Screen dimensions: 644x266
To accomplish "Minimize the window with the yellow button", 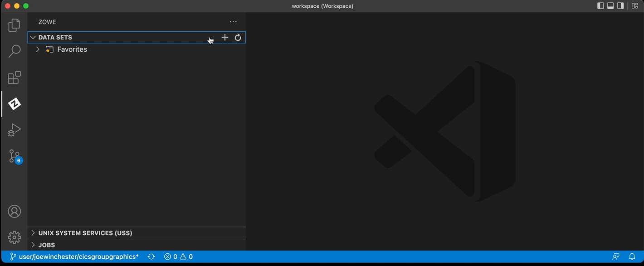I will pyautogui.click(x=17, y=6).
